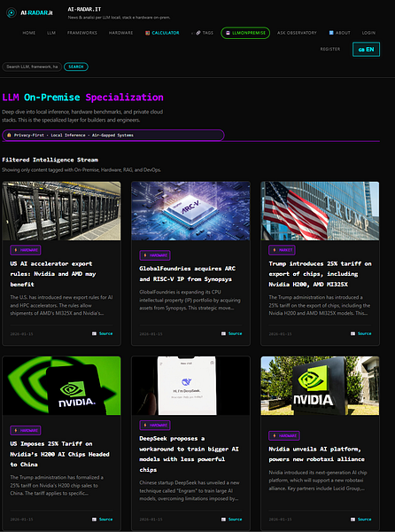Screen dimensions: 395x532
Task: Click the HARDWARE tag on GlobalFoundries card
Action: [155, 255]
